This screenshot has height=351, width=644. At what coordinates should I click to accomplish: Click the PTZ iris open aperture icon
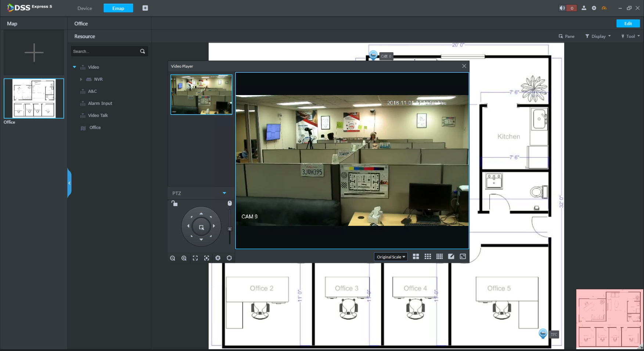[229, 258]
